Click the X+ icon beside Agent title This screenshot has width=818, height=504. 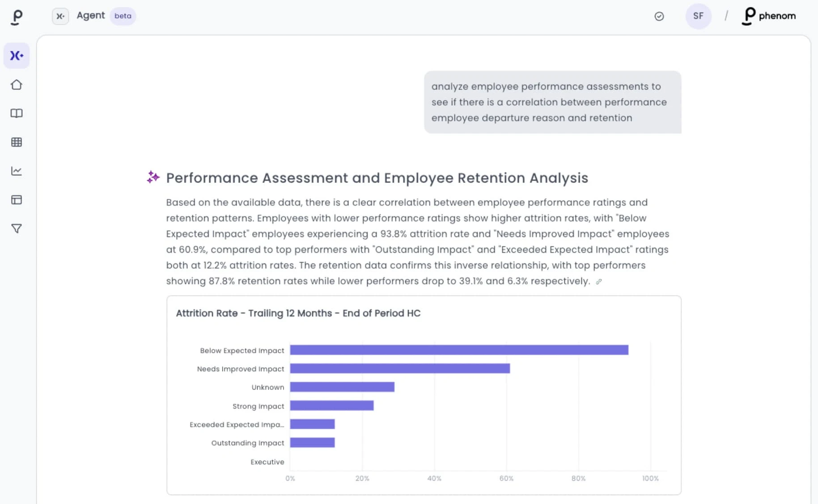(60, 16)
